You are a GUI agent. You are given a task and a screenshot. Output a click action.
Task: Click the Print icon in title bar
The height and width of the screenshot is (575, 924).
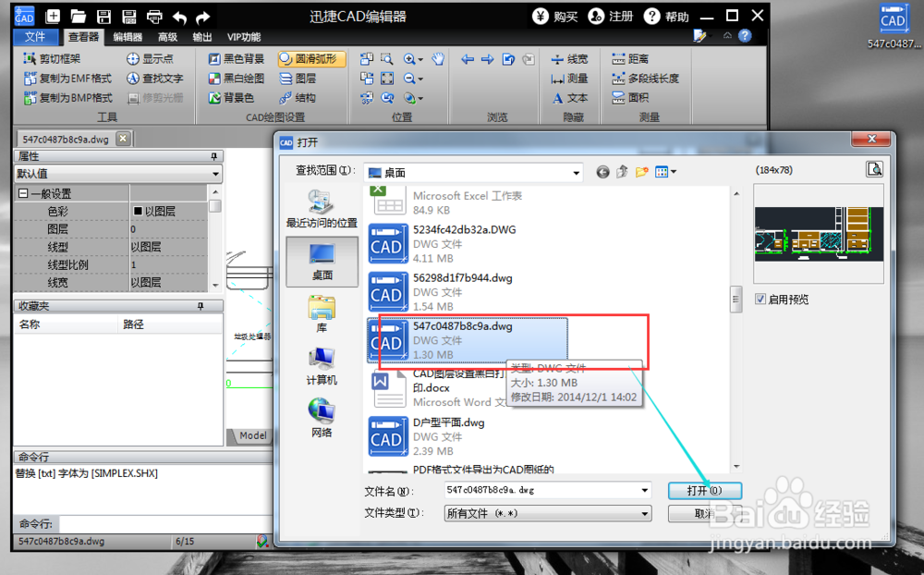(x=154, y=17)
